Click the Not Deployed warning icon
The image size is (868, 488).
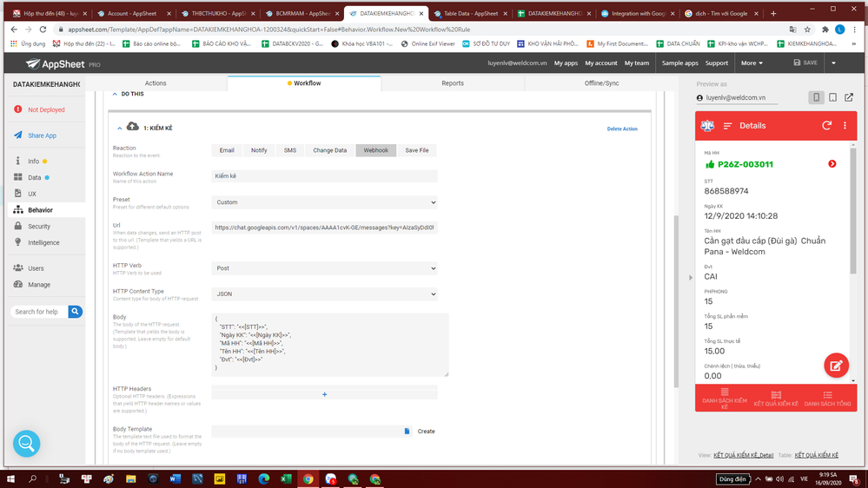(x=18, y=109)
